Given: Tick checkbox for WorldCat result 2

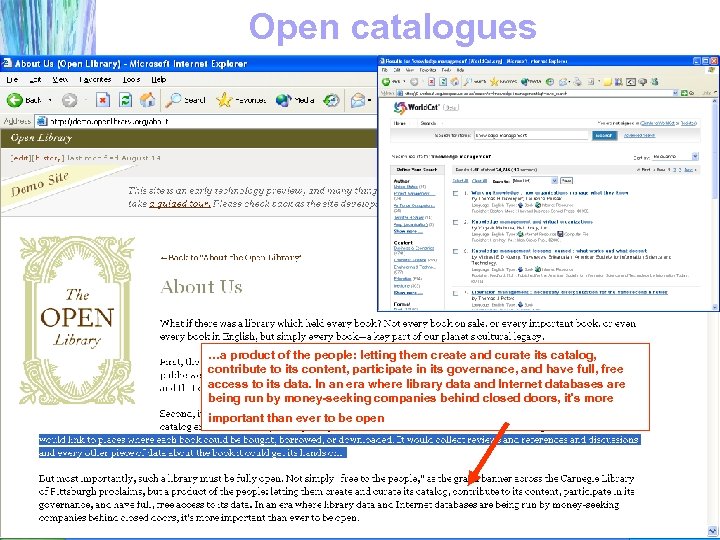Looking at the screenshot, I should point(456,222).
